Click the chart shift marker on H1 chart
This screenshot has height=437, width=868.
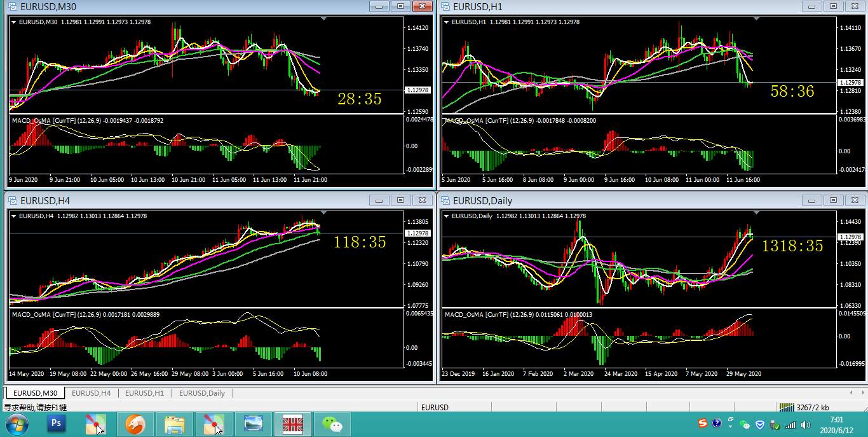756,19
